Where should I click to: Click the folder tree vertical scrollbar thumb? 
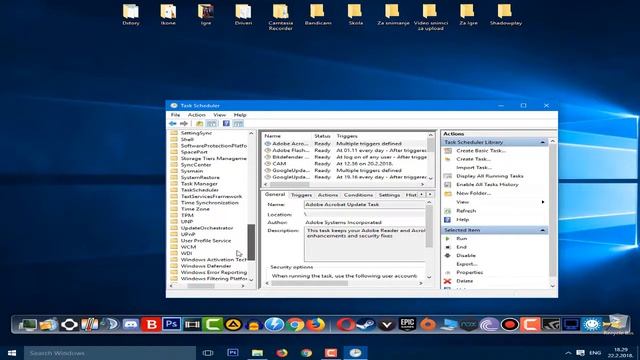(251, 242)
